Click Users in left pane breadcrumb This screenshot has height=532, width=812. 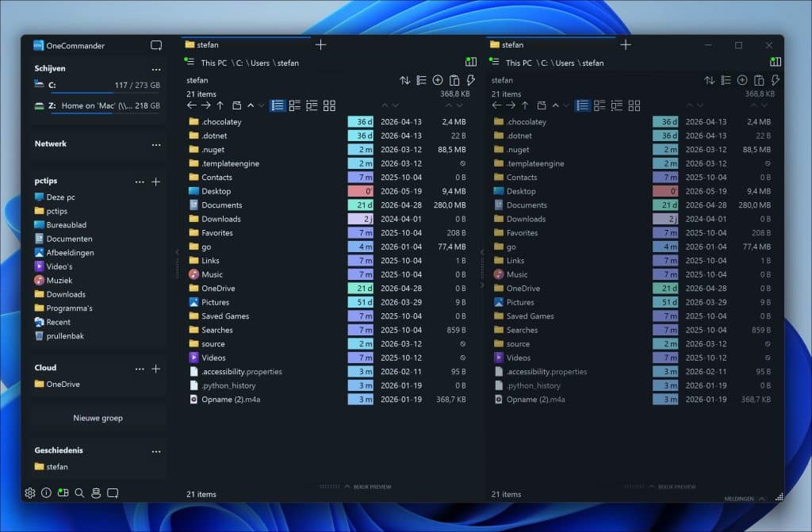[x=260, y=63]
